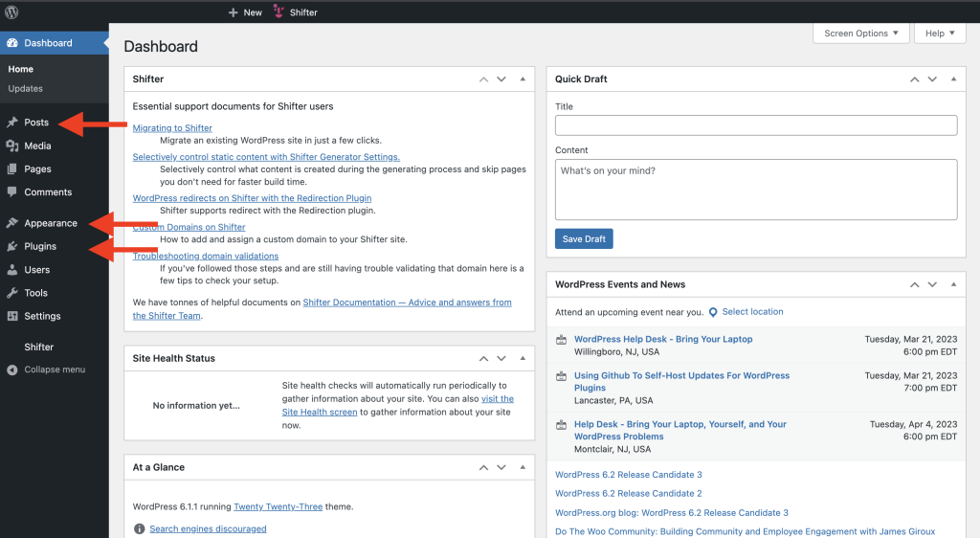Click the Dashboard gauge icon in sidebar

tap(11, 43)
